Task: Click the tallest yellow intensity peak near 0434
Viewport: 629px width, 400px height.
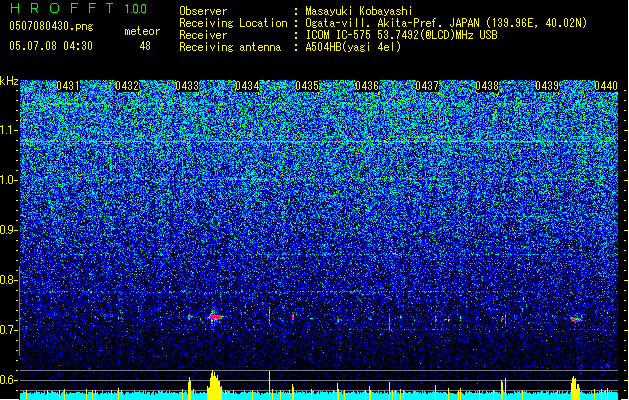Action: 214,385
